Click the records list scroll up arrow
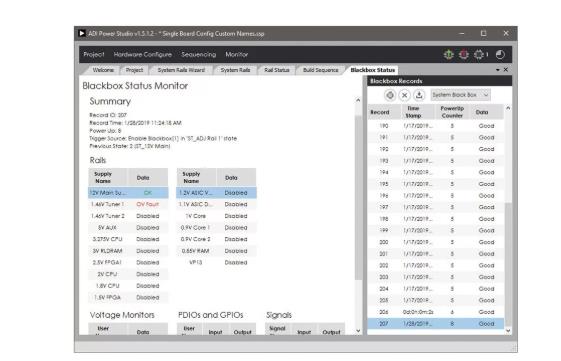 (x=508, y=108)
